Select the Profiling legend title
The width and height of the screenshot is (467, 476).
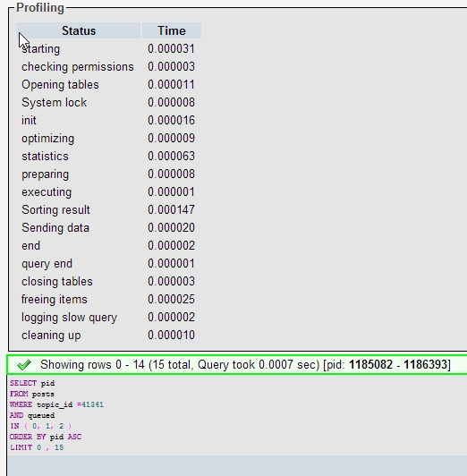pos(40,7)
